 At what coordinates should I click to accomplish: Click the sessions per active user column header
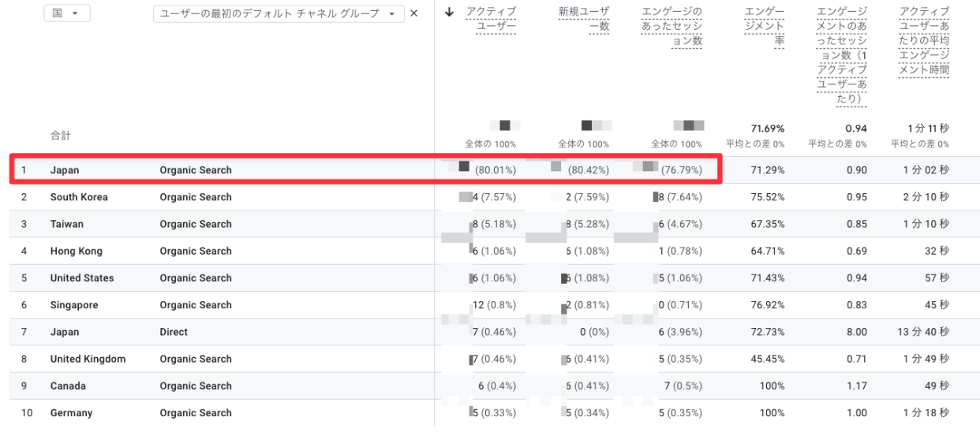click(x=842, y=55)
